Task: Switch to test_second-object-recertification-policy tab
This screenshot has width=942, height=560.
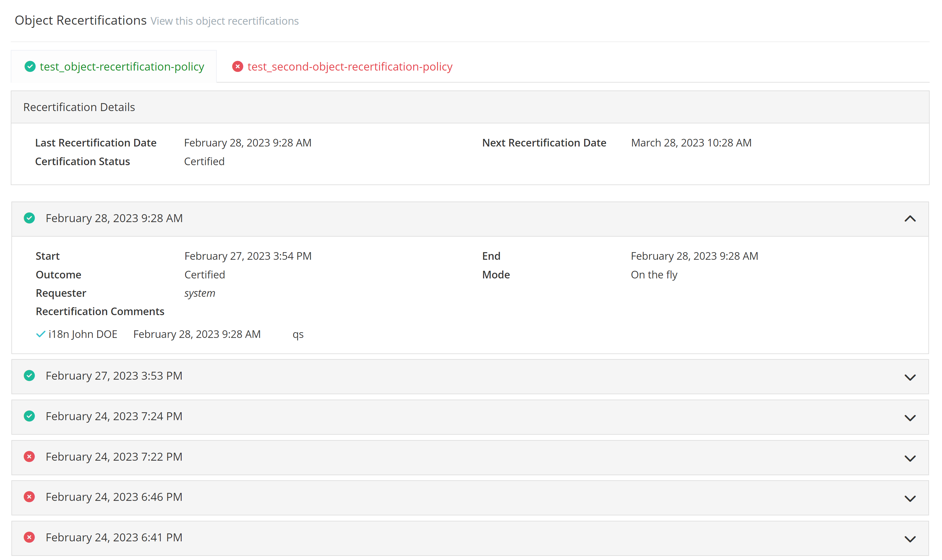Action: coord(349,66)
